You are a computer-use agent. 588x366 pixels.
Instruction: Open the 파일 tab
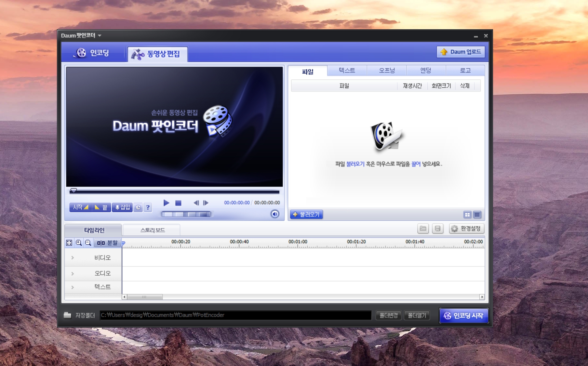pyautogui.click(x=308, y=71)
